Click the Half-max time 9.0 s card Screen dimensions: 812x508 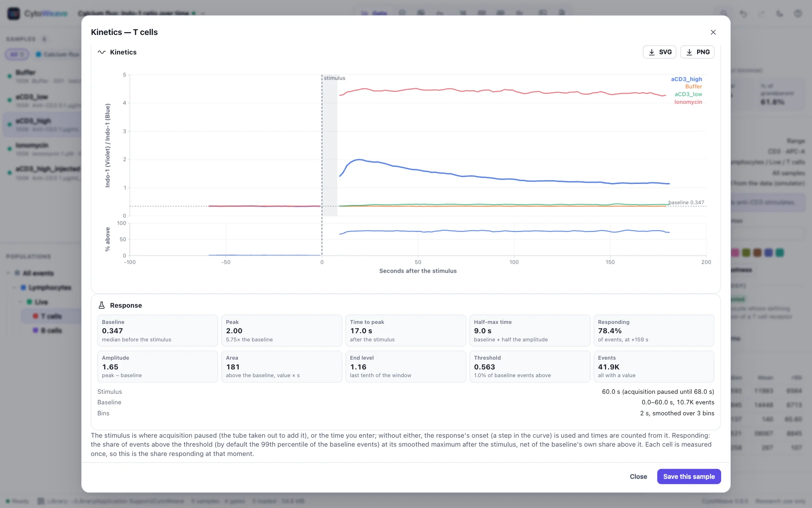[530, 330]
